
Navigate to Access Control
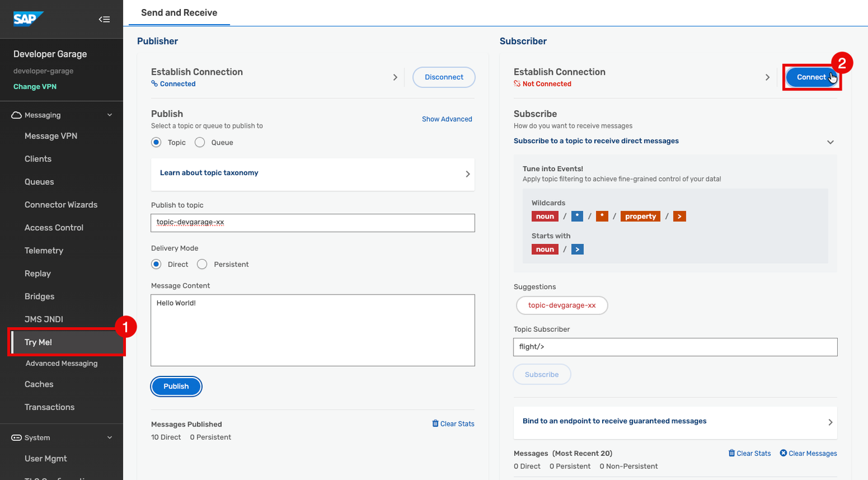[x=54, y=228]
